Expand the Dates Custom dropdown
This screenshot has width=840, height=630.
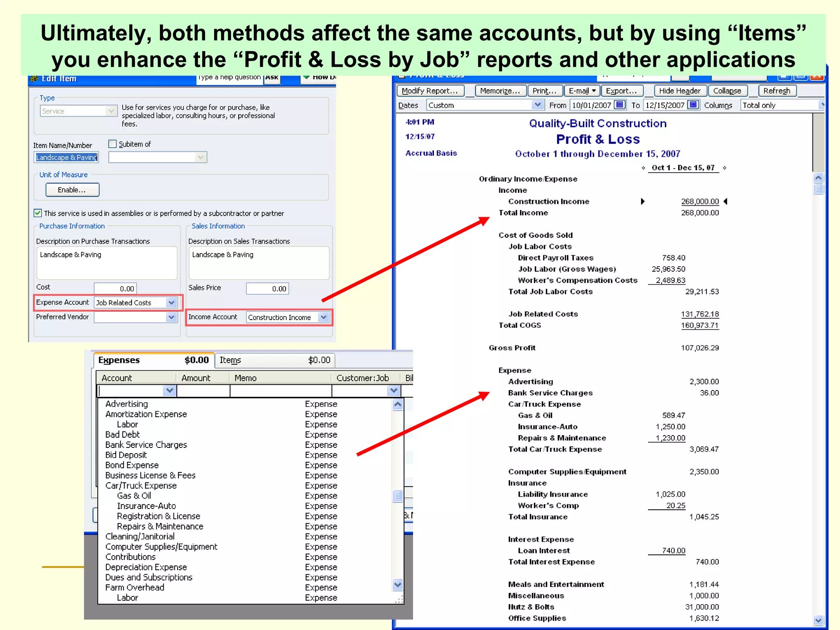(537, 105)
